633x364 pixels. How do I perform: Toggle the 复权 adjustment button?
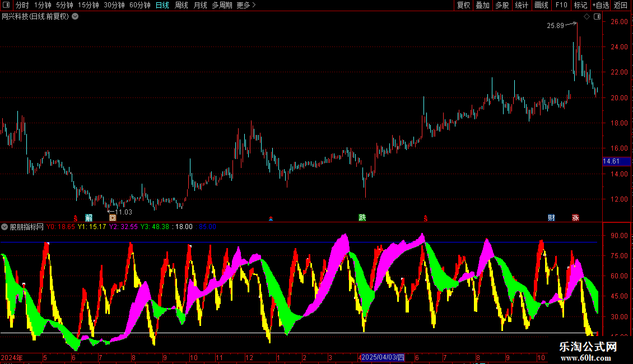point(464,5)
